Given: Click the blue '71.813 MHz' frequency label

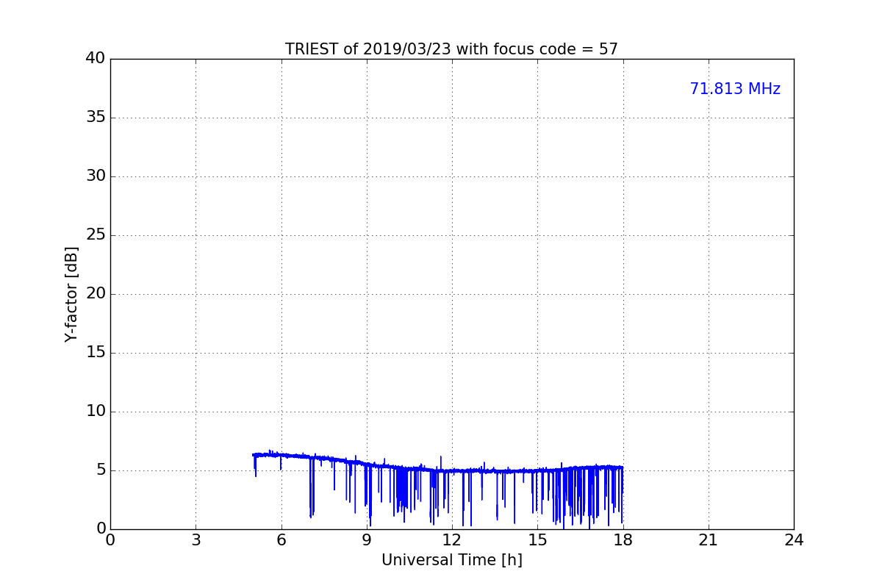Looking at the screenshot, I should click(735, 89).
